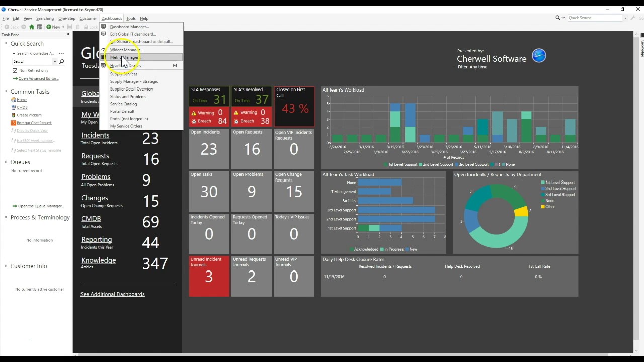Click HR legend swatch in workload chart
This screenshot has width=644, height=362.
coord(491,165)
